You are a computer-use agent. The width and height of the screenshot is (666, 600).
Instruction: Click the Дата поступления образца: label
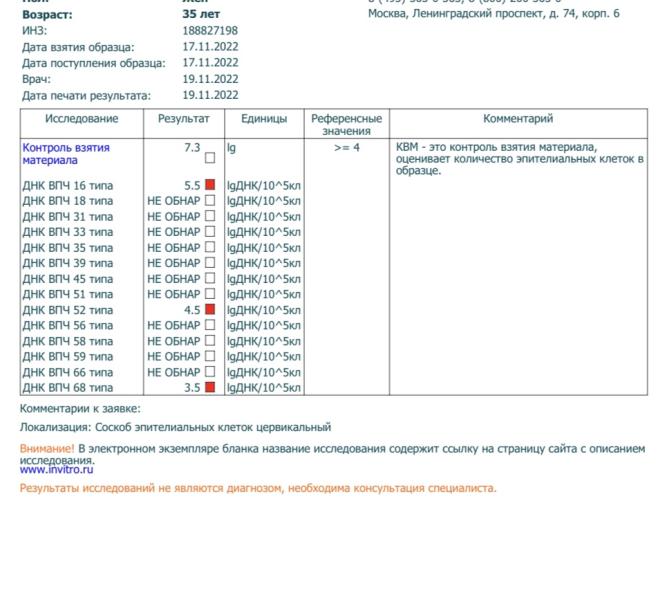click(94, 63)
